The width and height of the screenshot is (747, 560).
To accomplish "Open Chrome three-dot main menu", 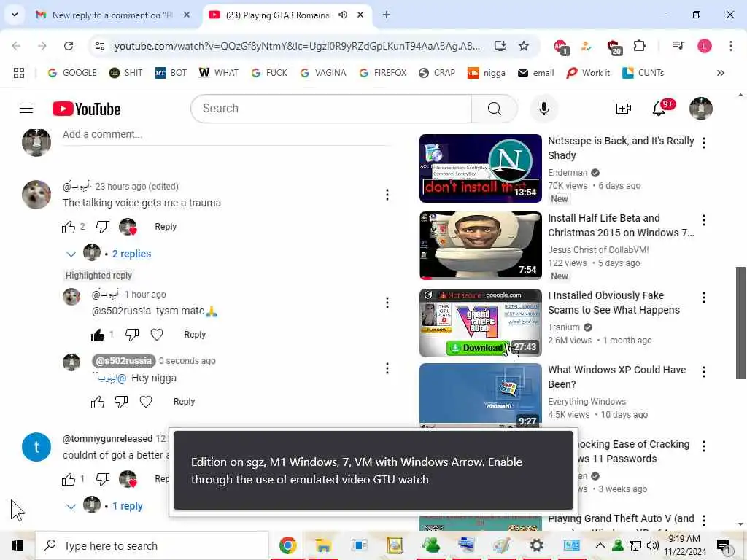I will coord(731,46).
